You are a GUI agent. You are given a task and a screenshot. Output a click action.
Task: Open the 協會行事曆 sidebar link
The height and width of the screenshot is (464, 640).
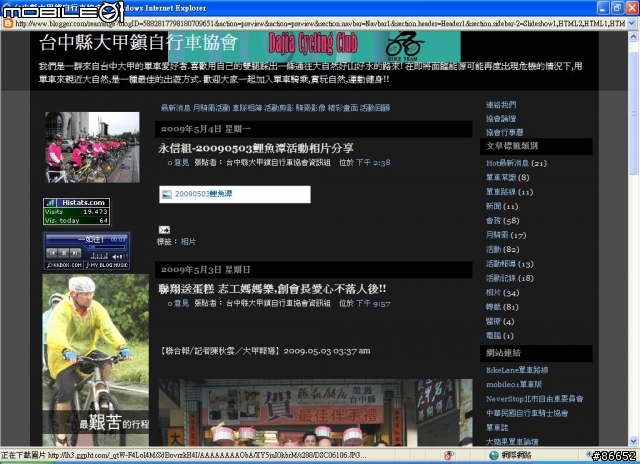point(504,132)
